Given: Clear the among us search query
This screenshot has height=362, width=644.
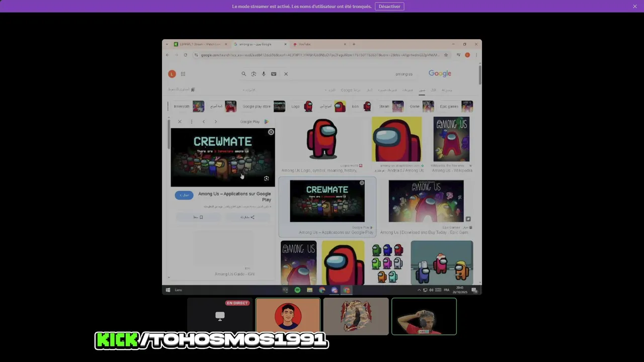Looking at the screenshot, I should [286, 74].
